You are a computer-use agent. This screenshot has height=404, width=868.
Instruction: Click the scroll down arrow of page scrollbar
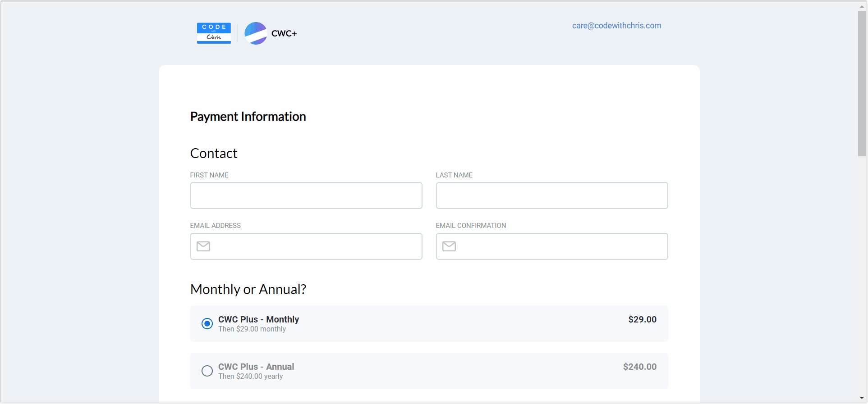(x=862, y=398)
